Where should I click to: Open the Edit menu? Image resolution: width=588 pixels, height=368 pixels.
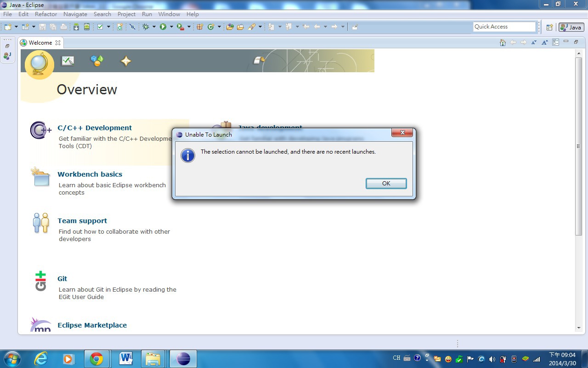point(23,14)
